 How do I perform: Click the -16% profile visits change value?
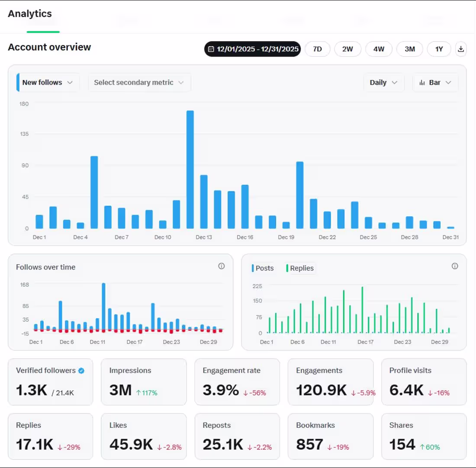439,393
